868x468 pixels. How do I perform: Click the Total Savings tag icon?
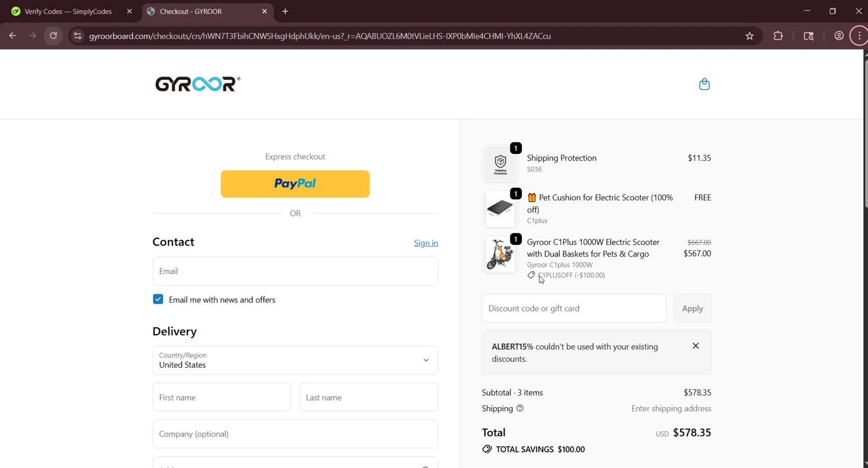pyautogui.click(x=487, y=449)
